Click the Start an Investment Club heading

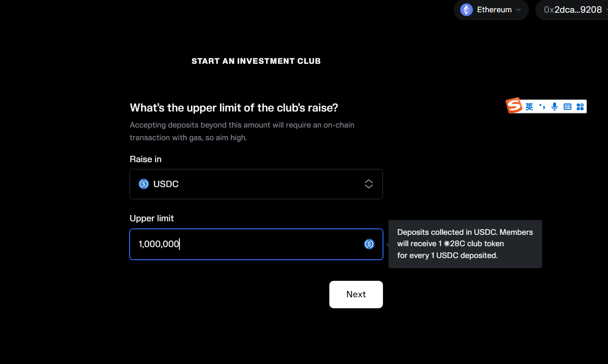256,61
